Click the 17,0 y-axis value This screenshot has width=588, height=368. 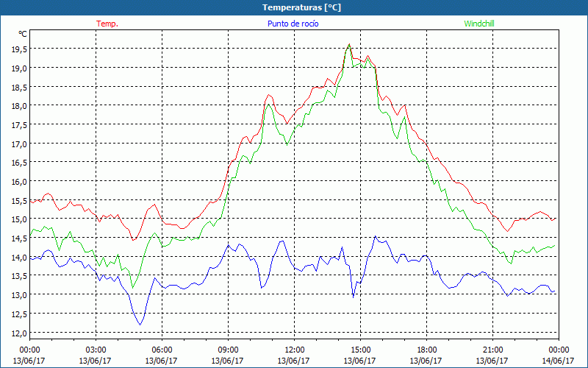pyautogui.click(x=18, y=144)
